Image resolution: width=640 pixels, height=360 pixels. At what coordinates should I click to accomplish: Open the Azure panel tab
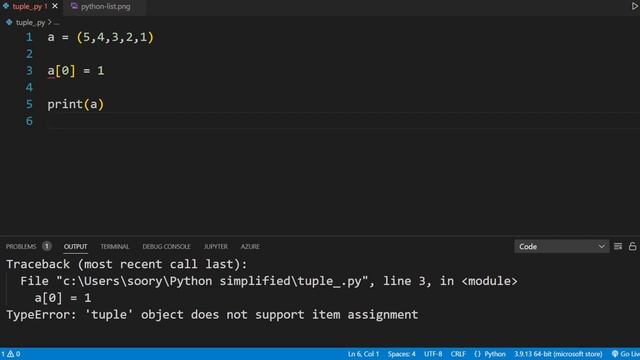(x=250, y=247)
